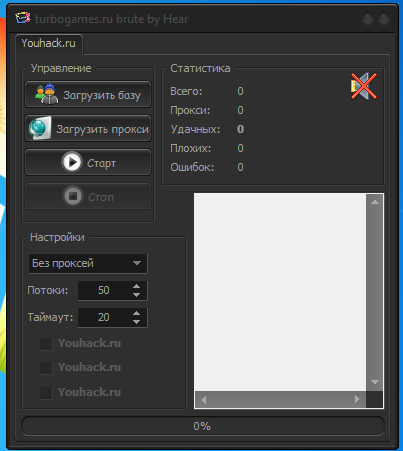The height and width of the screenshot is (451, 403).
Task: Tick the third Youhack.ru checkbox
Action: pyautogui.click(x=46, y=393)
